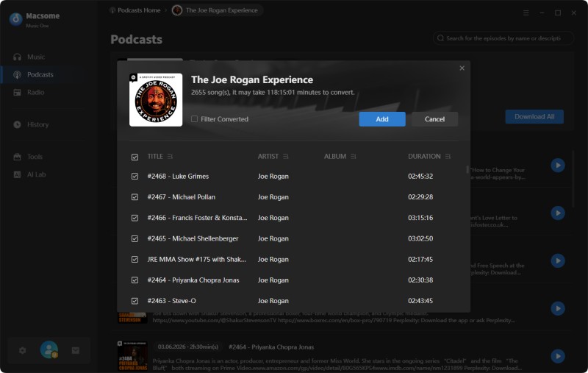The width and height of the screenshot is (588, 373).
Task: Open the hamburger menu in title bar
Action: [x=526, y=13]
